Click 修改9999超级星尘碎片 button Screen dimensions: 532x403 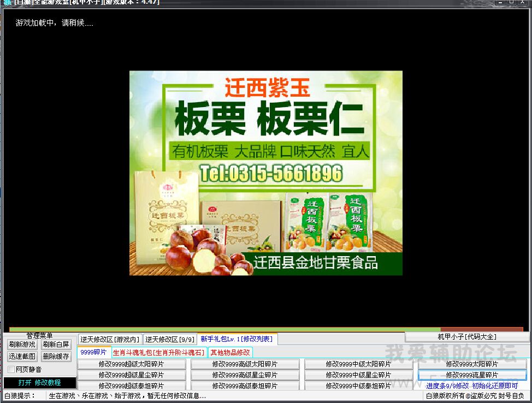pos(131,375)
